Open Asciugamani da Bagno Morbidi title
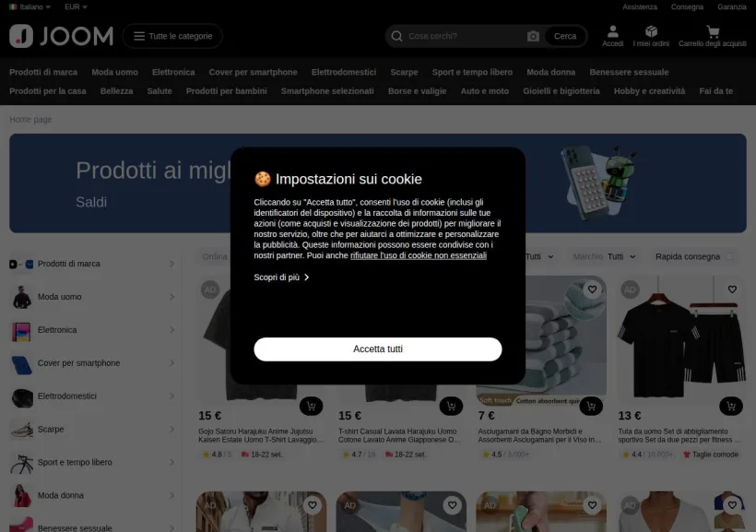Image resolution: width=756 pixels, height=532 pixels. 539,435
